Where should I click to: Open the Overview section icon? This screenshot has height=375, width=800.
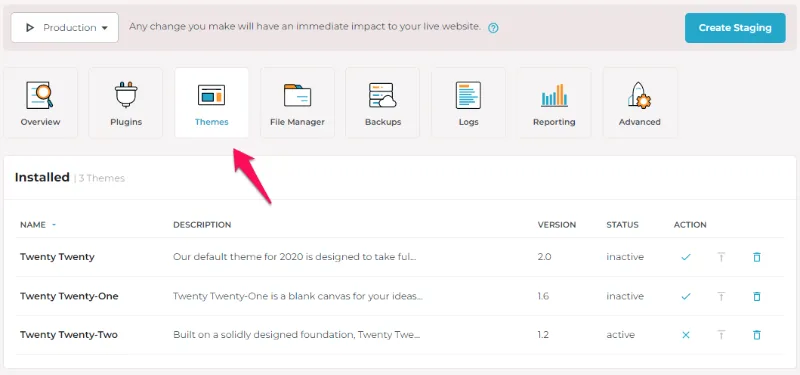[40, 95]
